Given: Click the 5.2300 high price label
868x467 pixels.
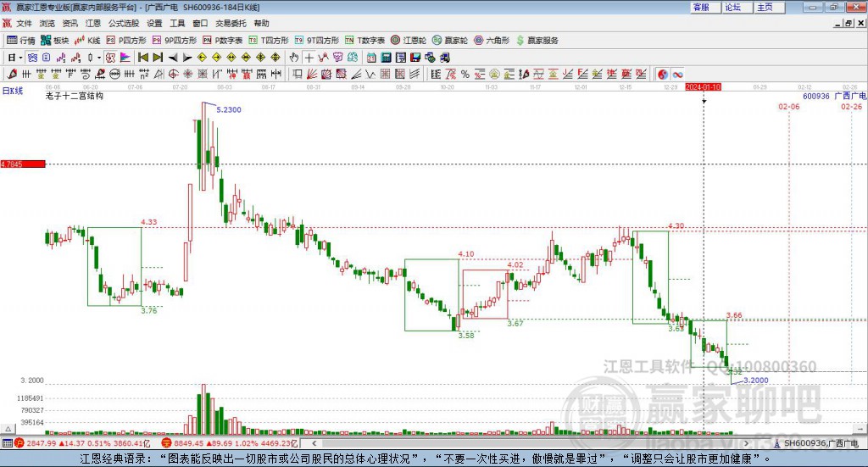Looking at the screenshot, I should (x=229, y=109).
